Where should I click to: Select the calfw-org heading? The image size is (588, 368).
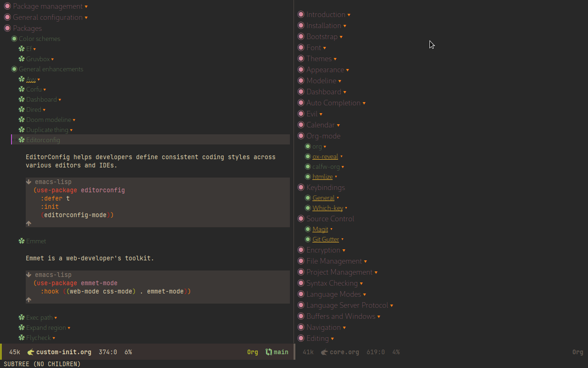click(x=326, y=167)
